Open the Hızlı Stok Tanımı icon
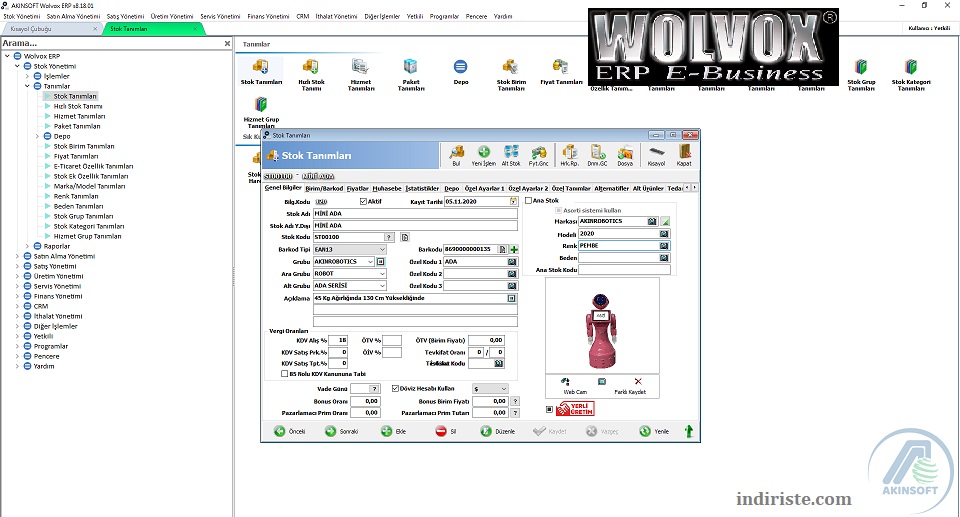The width and height of the screenshot is (960, 517). click(x=311, y=75)
